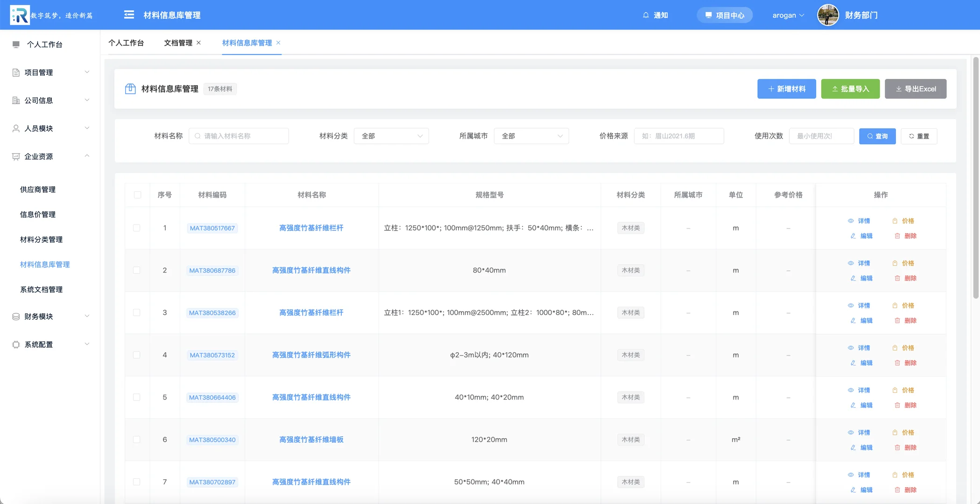
Task: Click the hamburger menu icon beside the title
Action: click(129, 14)
